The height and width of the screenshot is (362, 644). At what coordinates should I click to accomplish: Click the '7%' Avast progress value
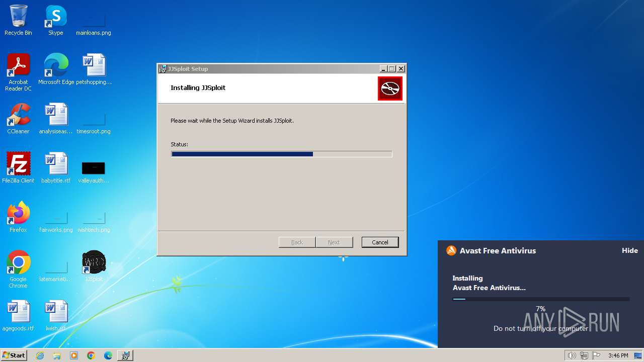pos(541,309)
